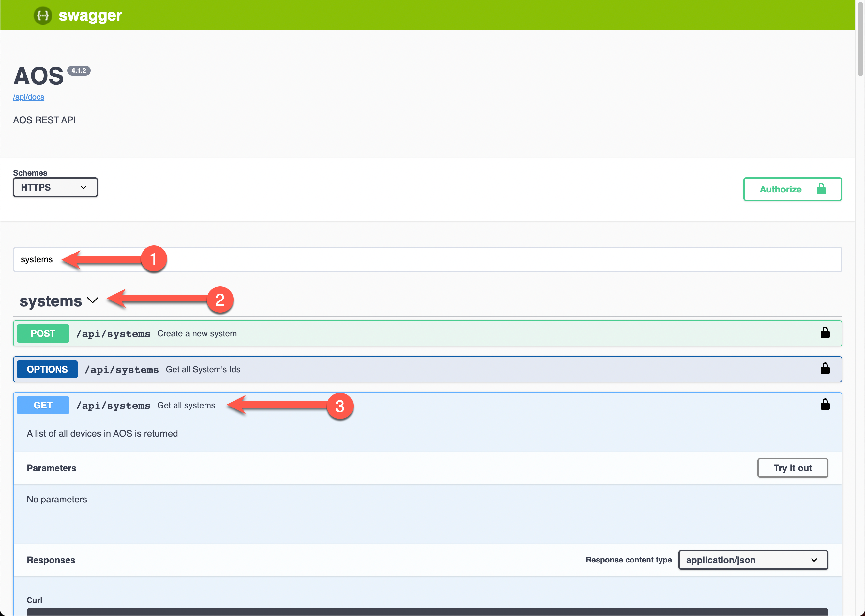Image resolution: width=865 pixels, height=616 pixels.
Task: Click the Parameters section heading
Action: coord(52,468)
